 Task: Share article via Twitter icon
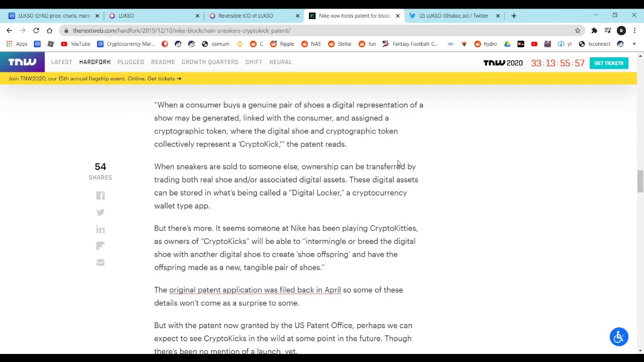click(100, 213)
